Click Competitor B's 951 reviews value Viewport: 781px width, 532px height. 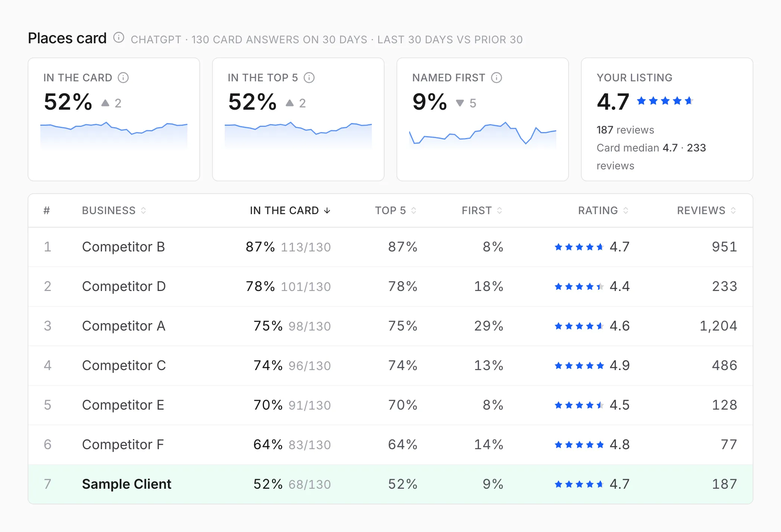[x=725, y=247]
